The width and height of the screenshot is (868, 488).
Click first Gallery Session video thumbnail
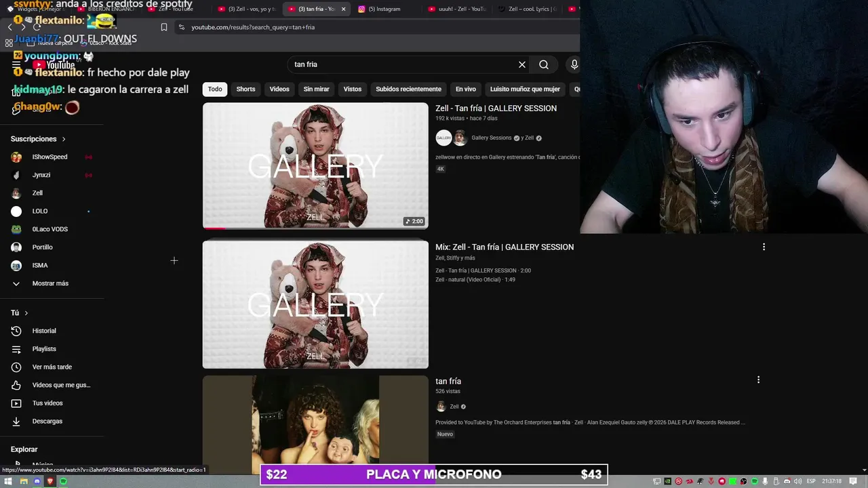click(315, 166)
